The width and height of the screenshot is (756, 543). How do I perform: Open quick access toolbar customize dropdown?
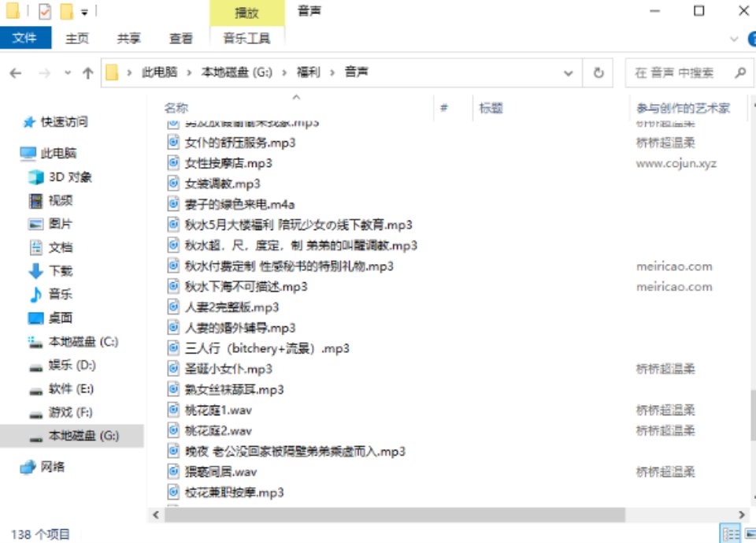pyautogui.click(x=84, y=12)
